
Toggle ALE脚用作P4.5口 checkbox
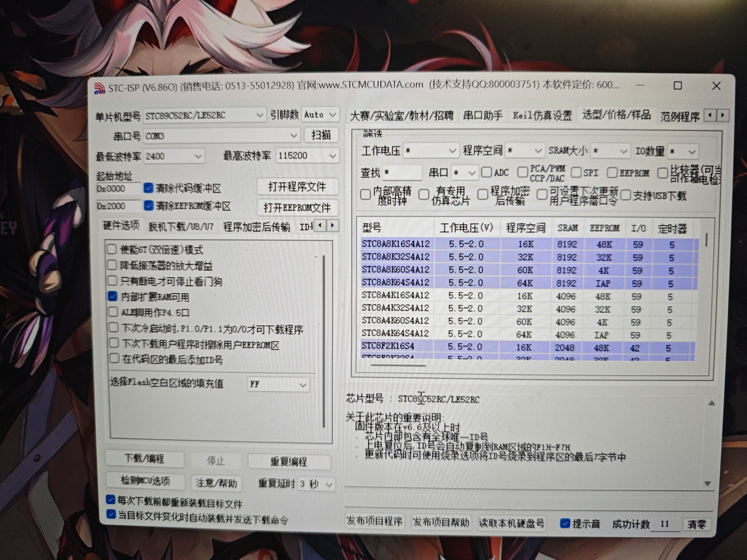tap(113, 312)
